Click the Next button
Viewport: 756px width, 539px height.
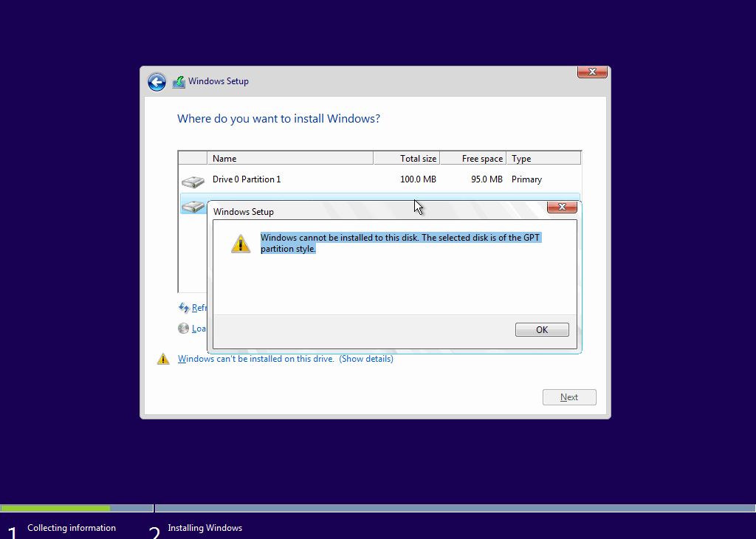tap(569, 397)
